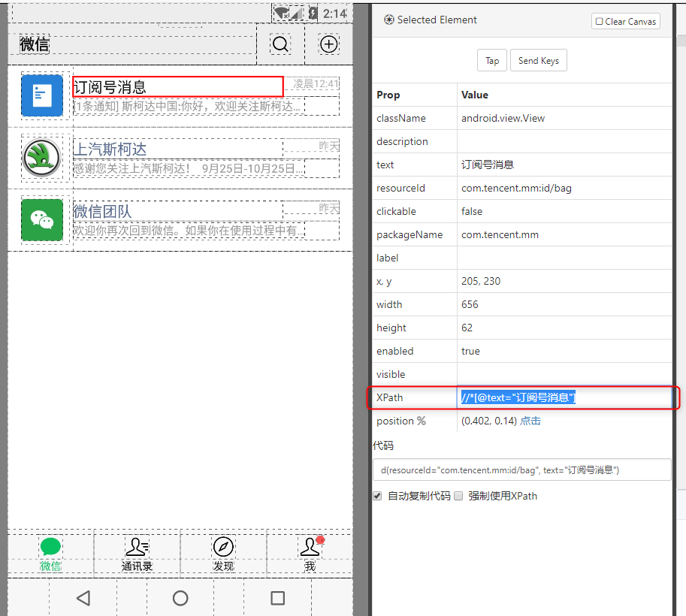The width and height of the screenshot is (686, 616).
Task: Open 微信团队 green WeChat avatar
Action: [42, 219]
